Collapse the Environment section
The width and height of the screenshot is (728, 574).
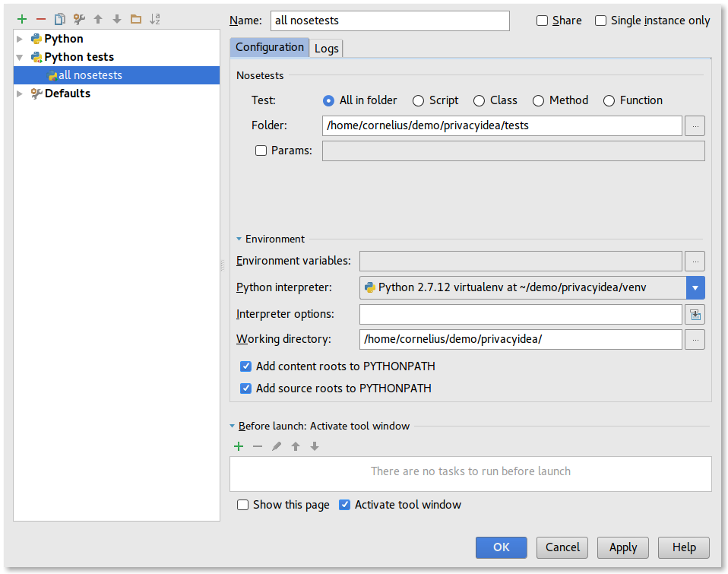(239, 239)
